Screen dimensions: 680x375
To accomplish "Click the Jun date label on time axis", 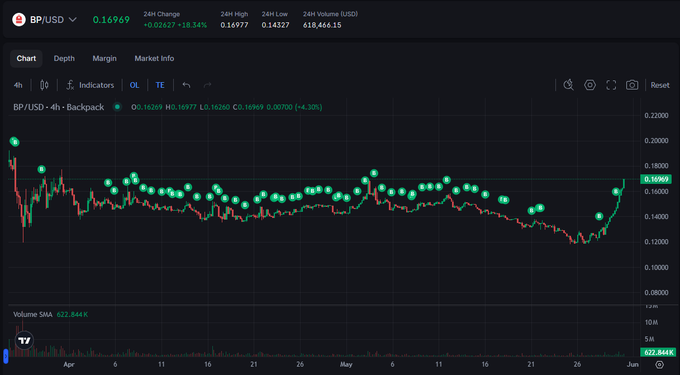I will coord(633,365).
